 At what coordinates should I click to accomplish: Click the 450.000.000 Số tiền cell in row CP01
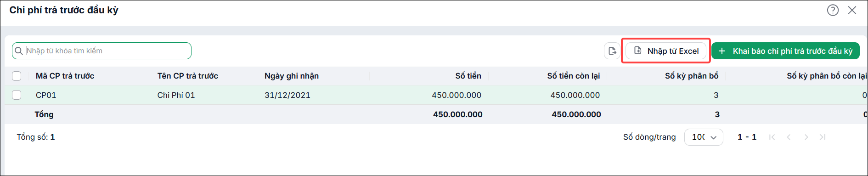click(457, 95)
